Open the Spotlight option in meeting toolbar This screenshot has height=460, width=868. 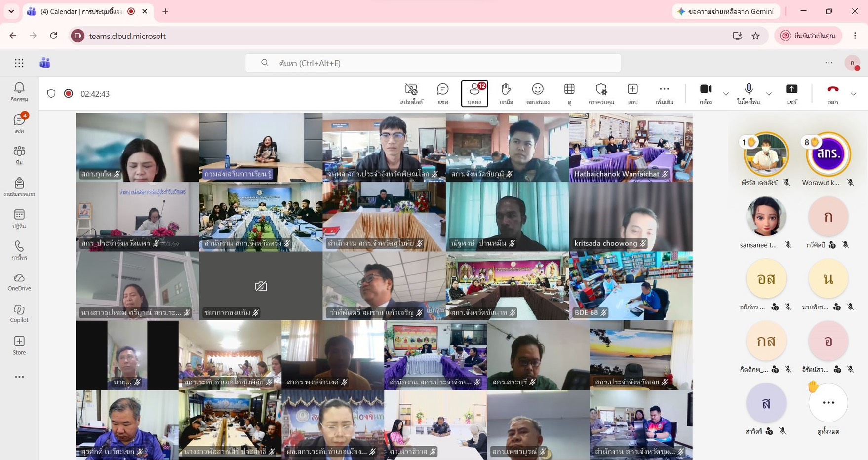[411, 94]
